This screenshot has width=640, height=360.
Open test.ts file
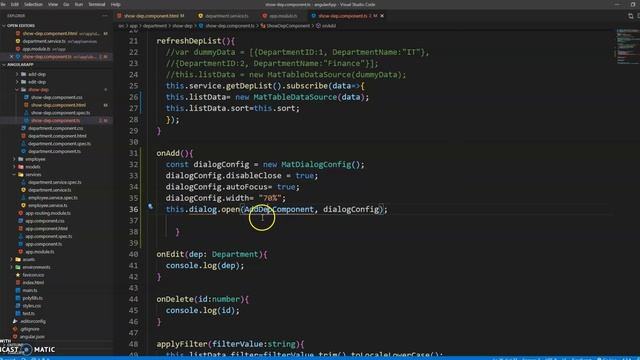pyautogui.click(x=28, y=314)
